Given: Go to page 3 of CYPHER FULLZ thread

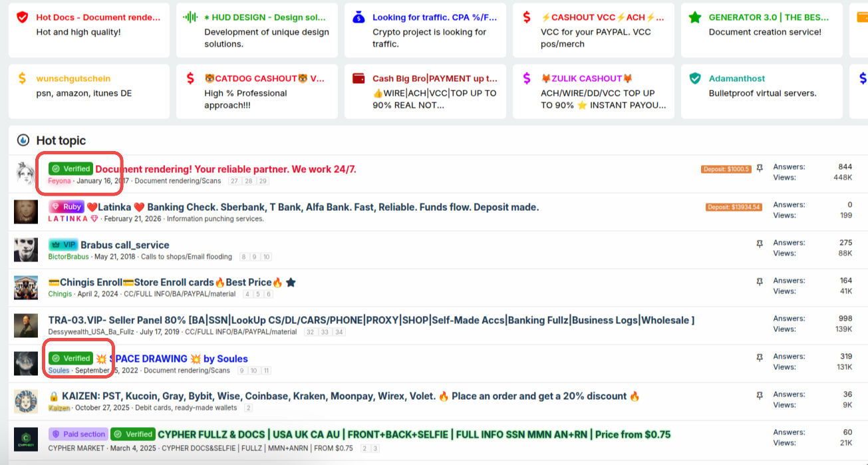Looking at the screenshot, I should click(376, 448).
